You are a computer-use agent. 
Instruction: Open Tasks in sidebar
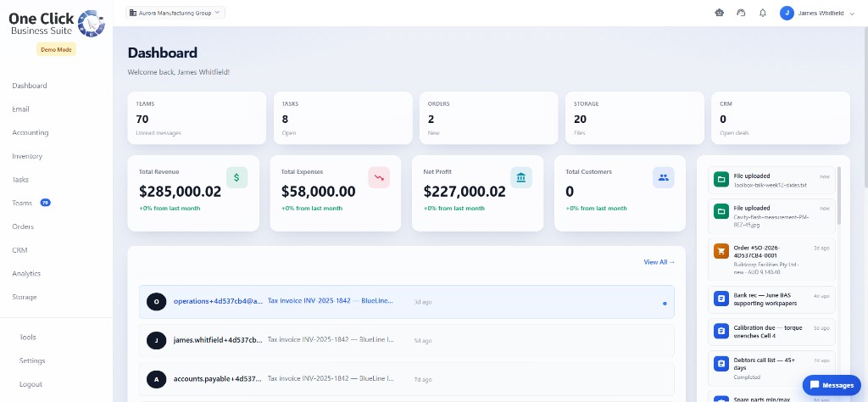coord(20,180)
